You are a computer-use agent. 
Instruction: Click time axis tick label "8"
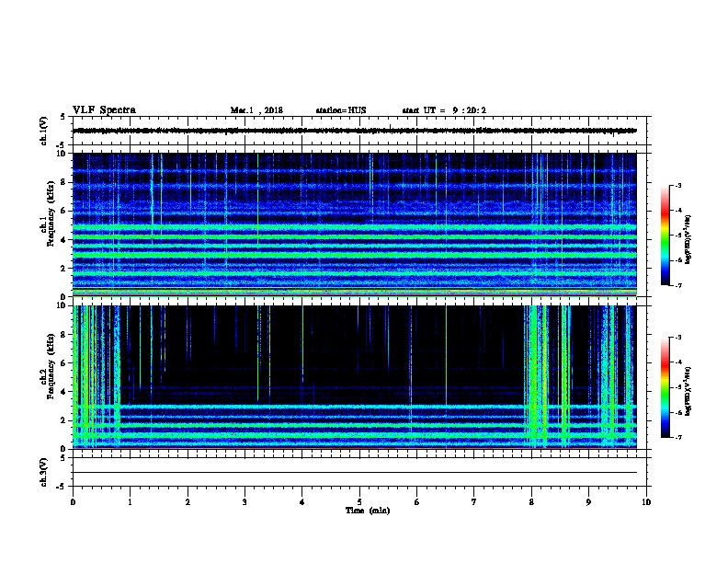click(x=531, y=502)
